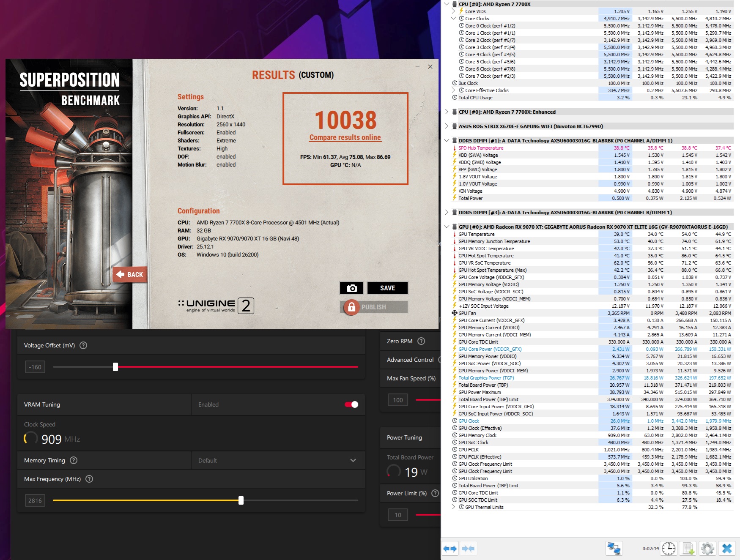Expand the Core VIDs row
The width and height of the screenshot is (740, 560).
[453, 11]
